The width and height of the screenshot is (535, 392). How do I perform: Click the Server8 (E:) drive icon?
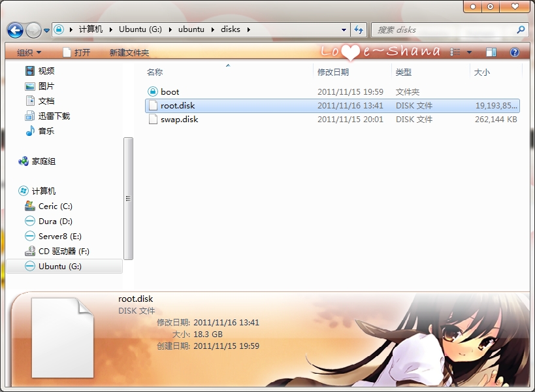coord(30,236)
